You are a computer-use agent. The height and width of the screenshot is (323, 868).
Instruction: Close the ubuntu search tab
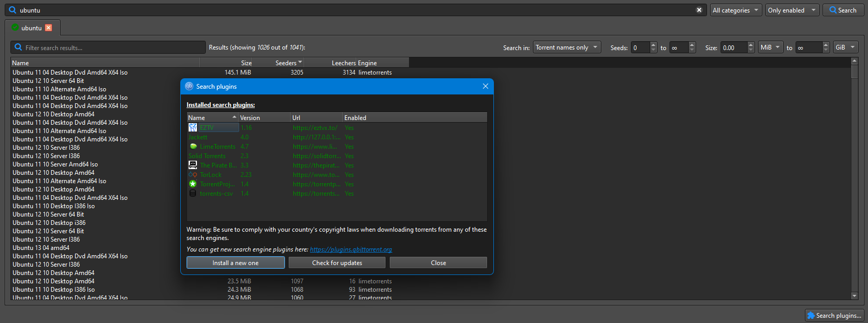pyautogui.click(x=48, y=28)
